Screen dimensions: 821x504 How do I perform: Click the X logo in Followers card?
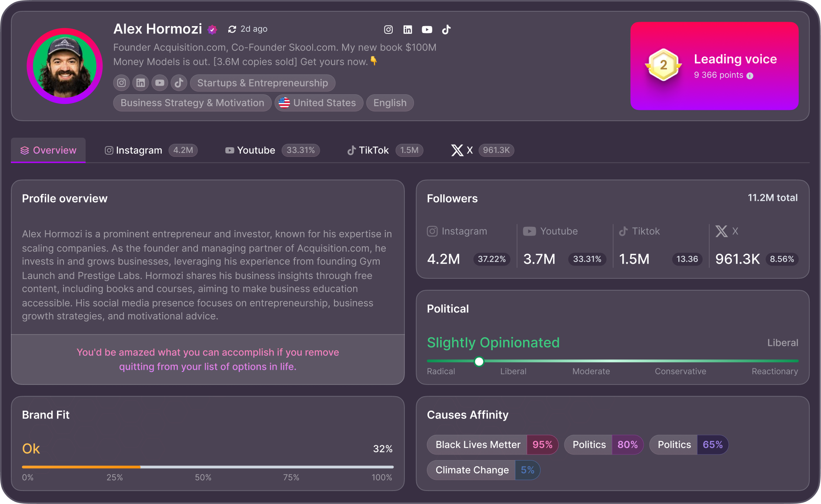(x=721, y=231)
